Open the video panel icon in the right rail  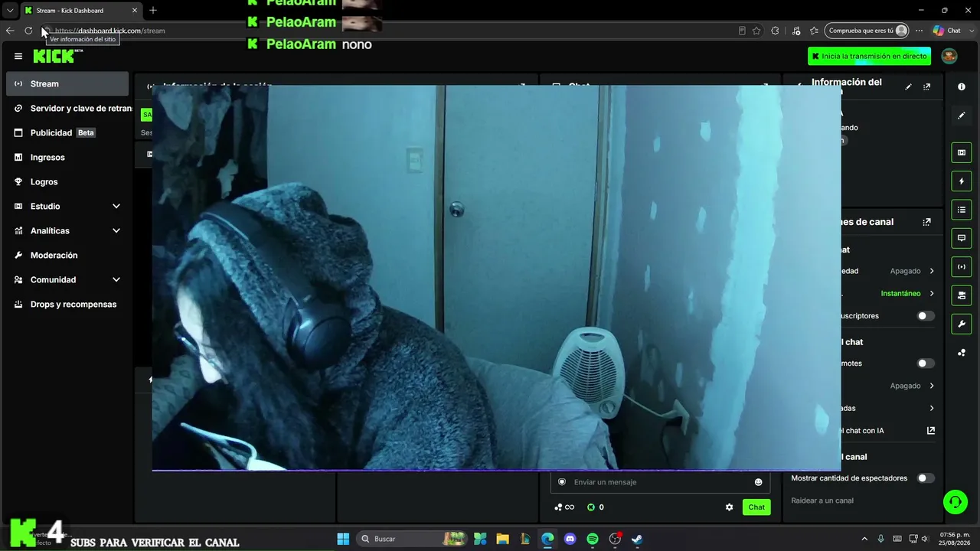click(x=962, y=152)
